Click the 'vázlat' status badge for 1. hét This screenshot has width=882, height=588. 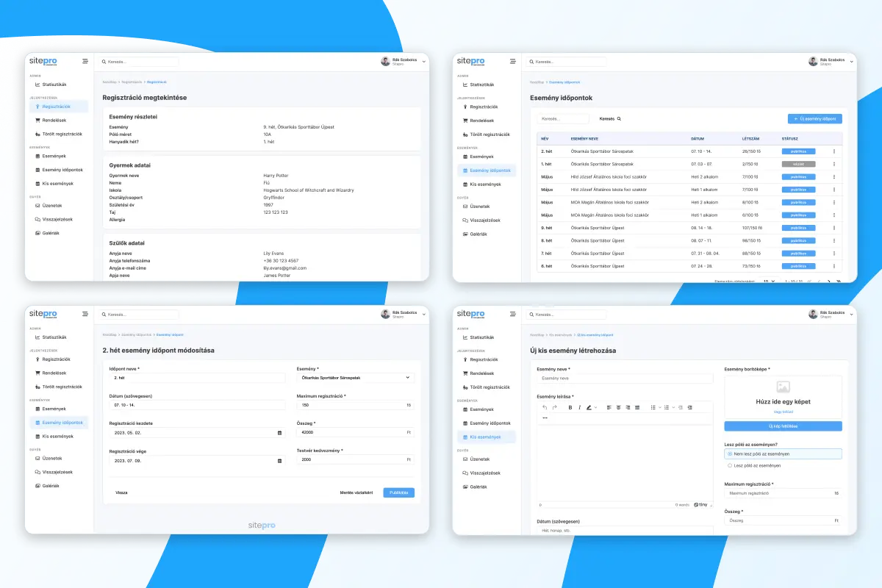coord(798,164)
